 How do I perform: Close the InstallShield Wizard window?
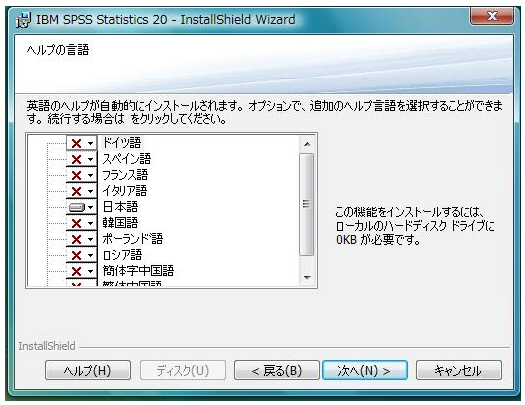click(x=492, y=16)
